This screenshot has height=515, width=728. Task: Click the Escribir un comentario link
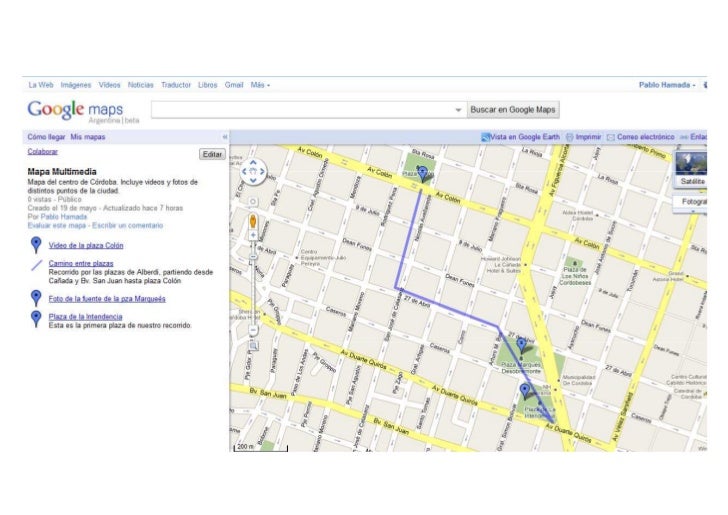tap(128, 225)
